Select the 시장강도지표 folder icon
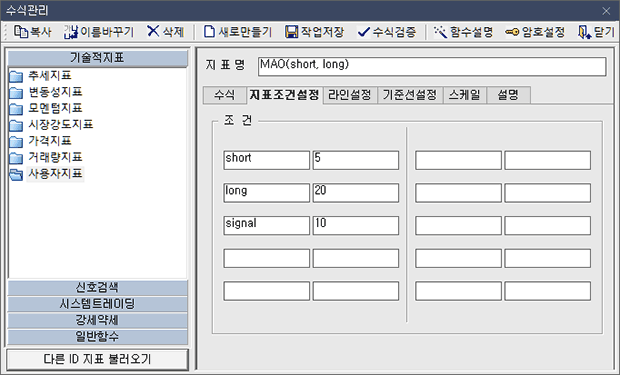The height and width of the screenshot is (375, 620). (x=16, y=125)
